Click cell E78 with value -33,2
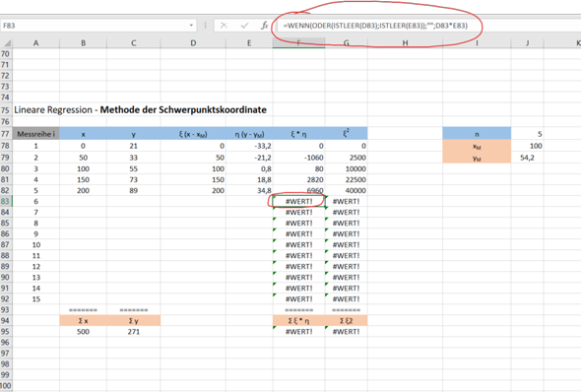Viewport: 581px width, 392px height. (249, 146)
